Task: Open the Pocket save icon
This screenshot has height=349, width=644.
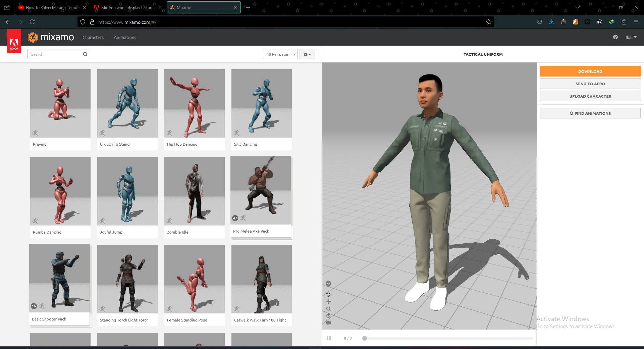Action: (x=539, y=22)
